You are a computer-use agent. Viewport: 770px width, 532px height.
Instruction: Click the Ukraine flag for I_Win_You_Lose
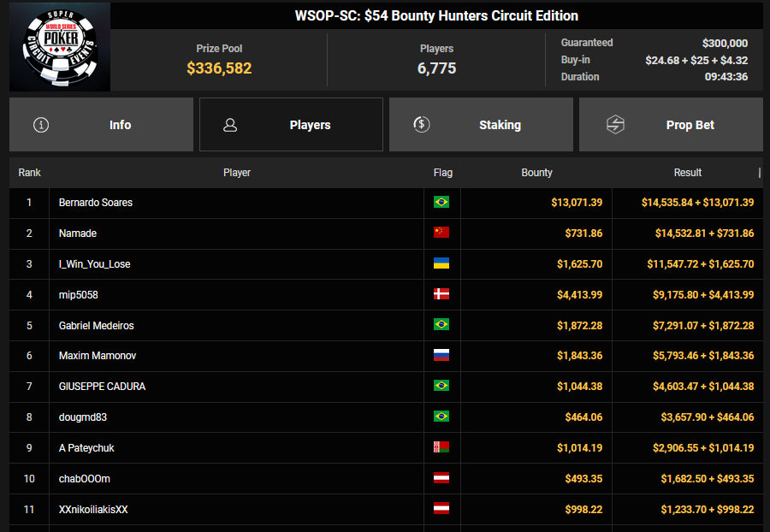(x=441, y=264)
